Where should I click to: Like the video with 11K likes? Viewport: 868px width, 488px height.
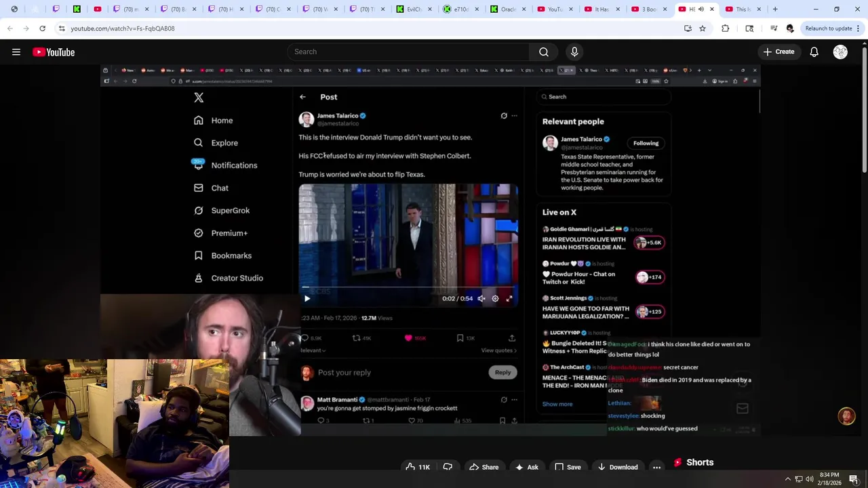coord(418,467)
